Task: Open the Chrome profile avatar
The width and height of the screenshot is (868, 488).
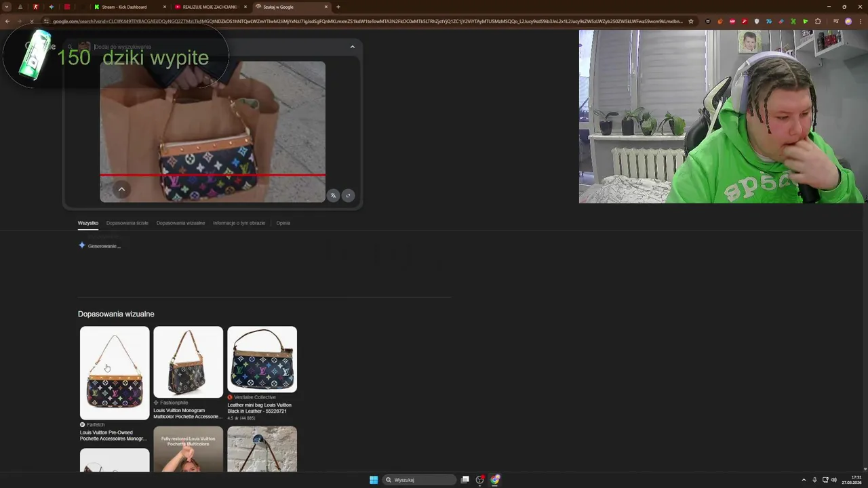Action: click(848, 21)
